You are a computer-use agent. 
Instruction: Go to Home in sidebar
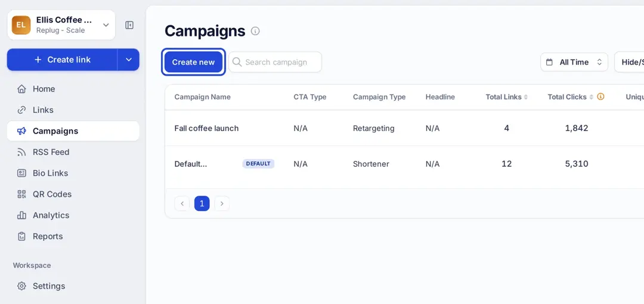(x=73, y=89)
